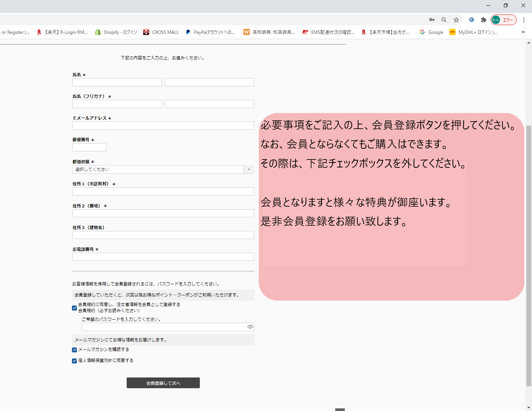The height and width of the screenshot is (411, 532).
Task: Select the Shopify ログイン bookmark icon
Action: click(x=97, y=32)
